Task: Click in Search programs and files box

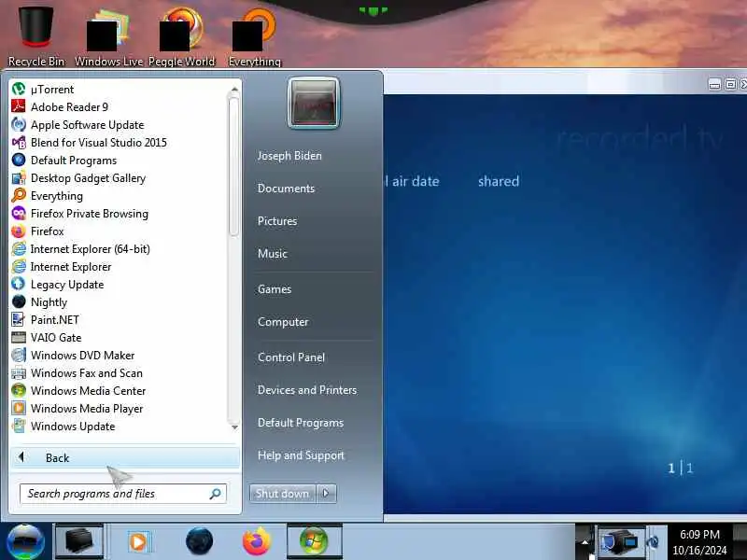Action: click(123, 494)
